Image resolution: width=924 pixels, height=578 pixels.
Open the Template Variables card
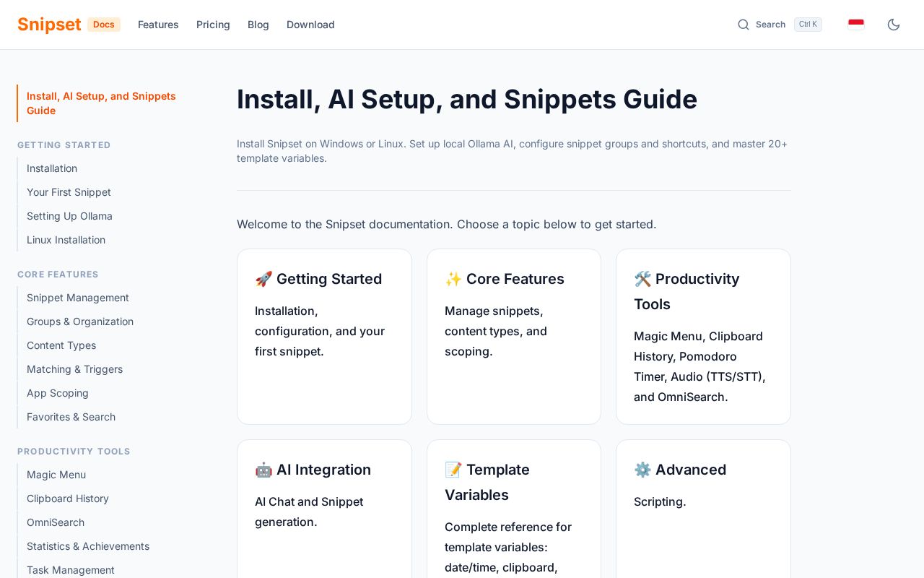514,509
